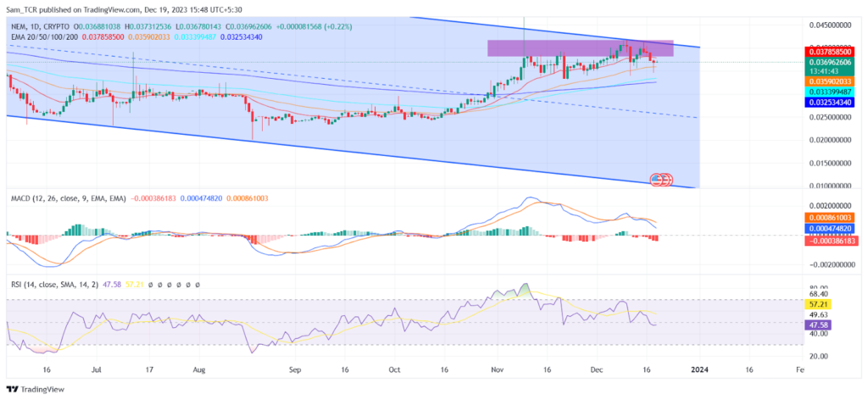
Task: Click the cyan EMA 100 value 0.033399487 in legend
Action: coord(196,37)
